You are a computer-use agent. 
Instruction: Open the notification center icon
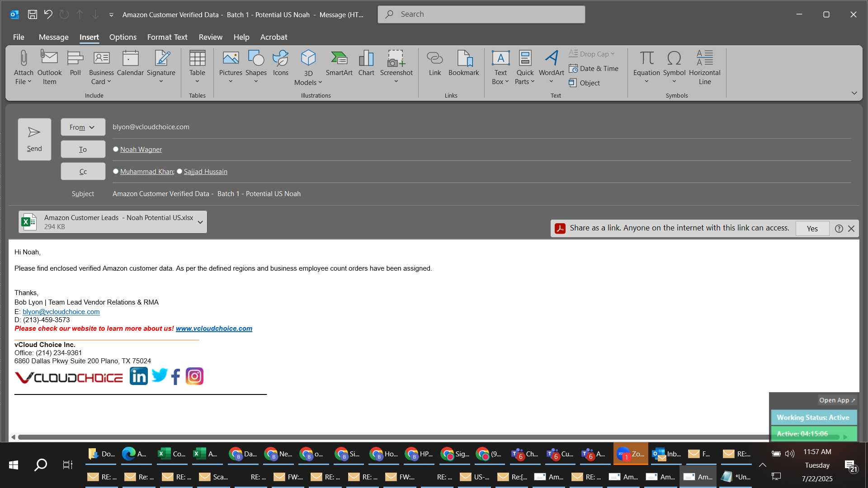[x=850, y=466]
